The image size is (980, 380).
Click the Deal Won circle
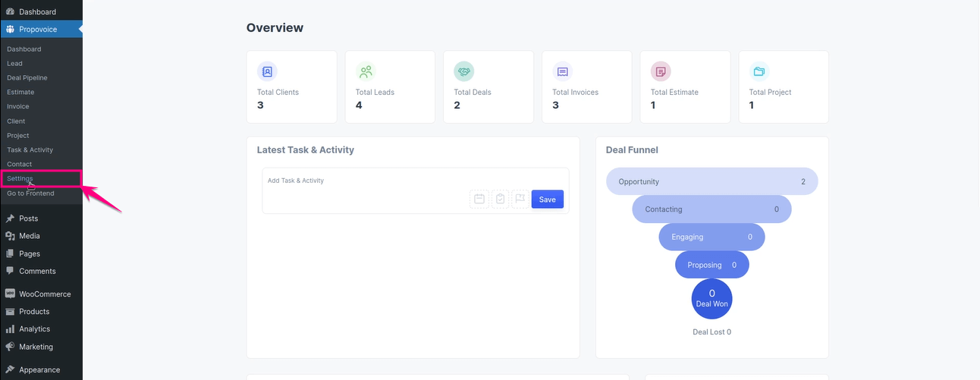point(712,299)
